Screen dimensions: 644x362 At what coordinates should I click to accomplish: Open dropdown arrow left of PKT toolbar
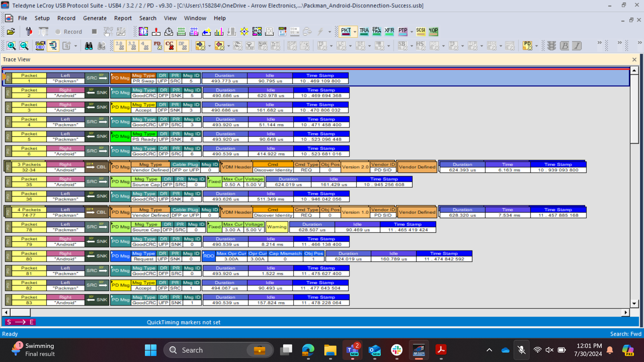330,32
